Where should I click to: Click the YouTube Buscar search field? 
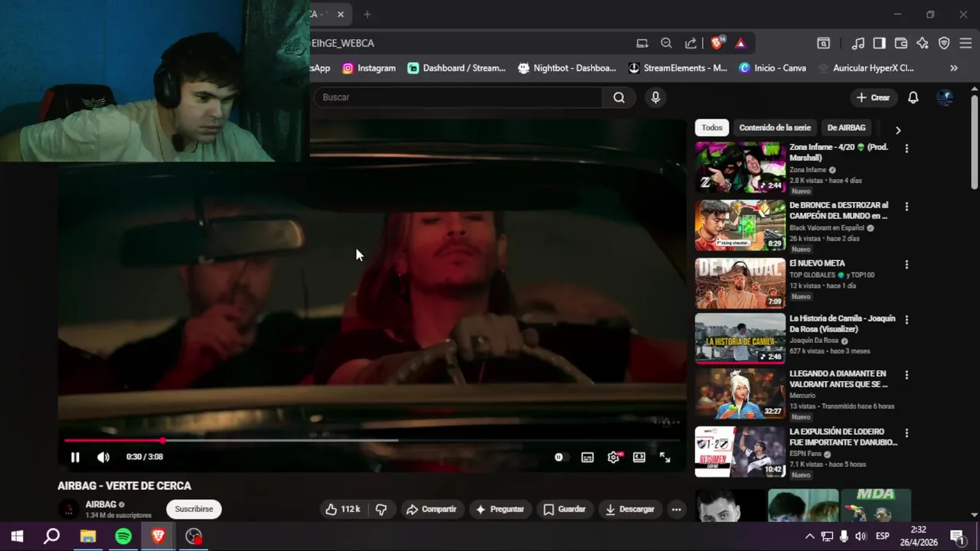coord(458,97)
